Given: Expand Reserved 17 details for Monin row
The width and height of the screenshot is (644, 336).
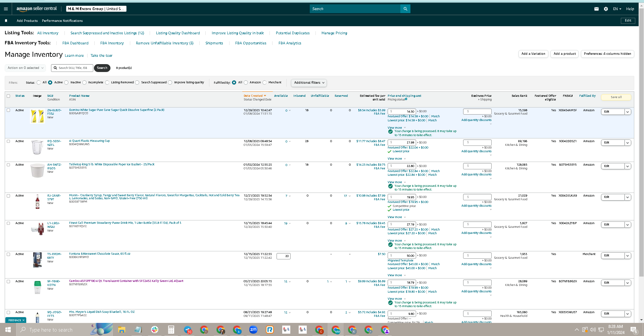Looking at the screenshot, I should (347, 196).
